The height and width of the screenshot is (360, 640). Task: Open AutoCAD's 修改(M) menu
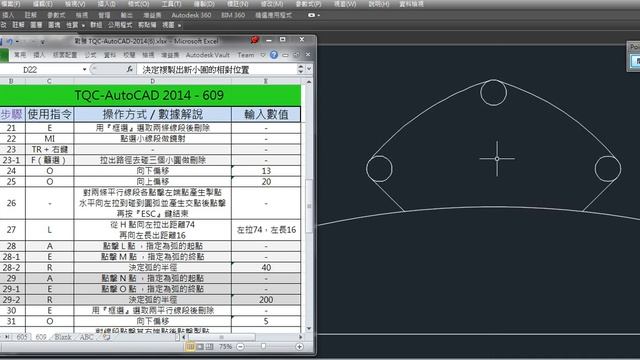(272, 4)
